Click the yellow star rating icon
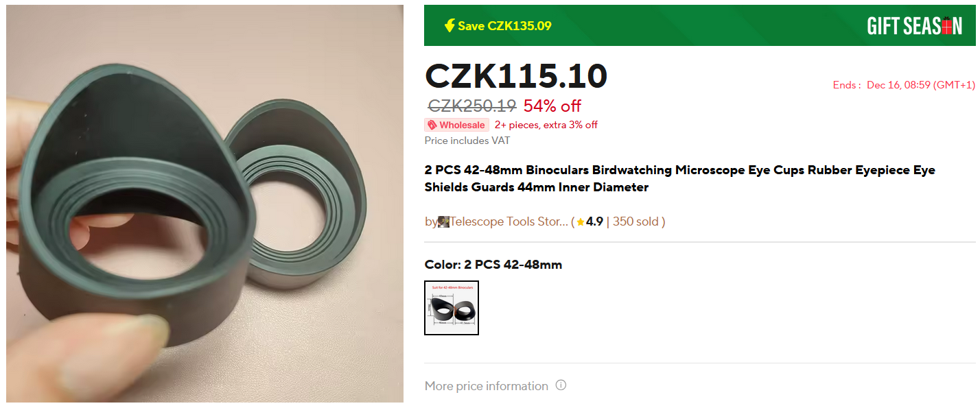 (581, 222)
